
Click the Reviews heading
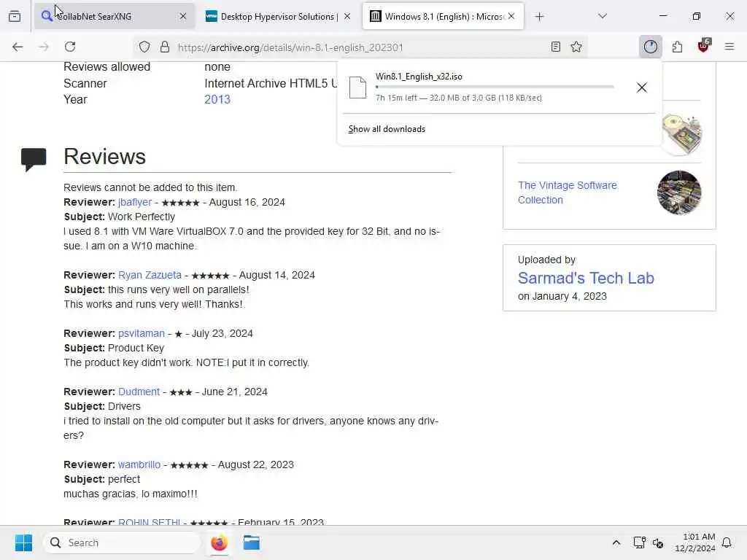105,156
